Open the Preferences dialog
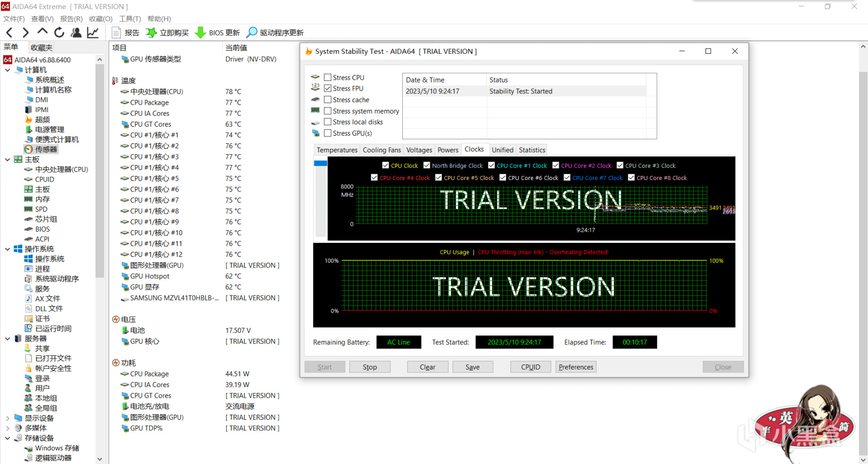 pyautogui.click(x=576, y=367)
